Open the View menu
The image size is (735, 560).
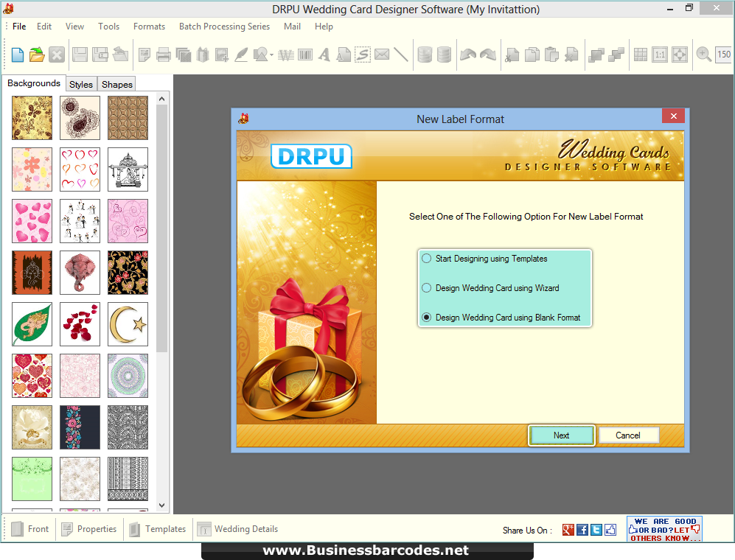tap(74, 27)
